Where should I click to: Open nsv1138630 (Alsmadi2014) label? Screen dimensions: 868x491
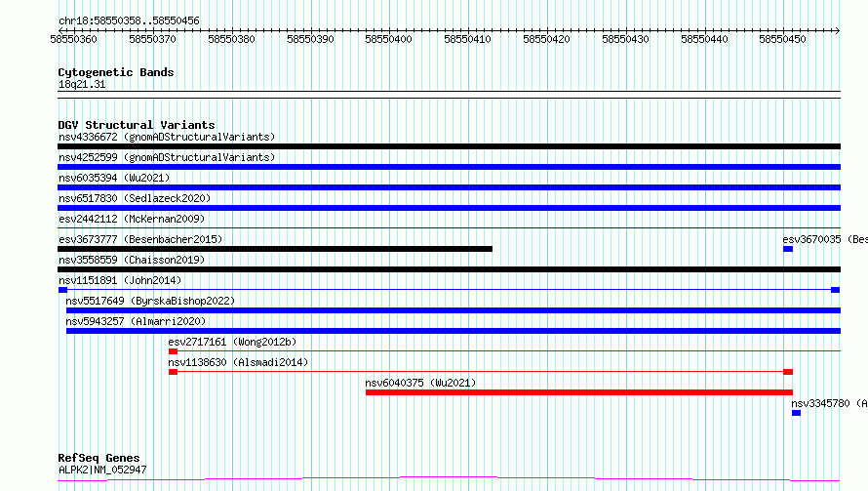238,362
